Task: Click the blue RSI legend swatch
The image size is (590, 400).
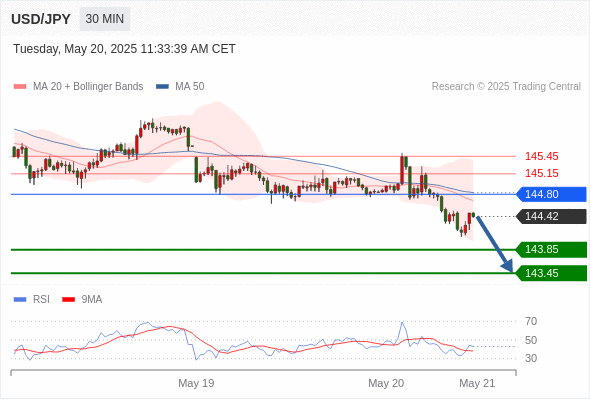Action: click(x=20, y=300)
